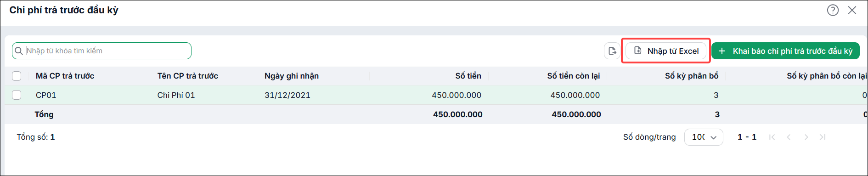
Task: Open the Số dòng/trang dropdown
Action: [704, 137]
